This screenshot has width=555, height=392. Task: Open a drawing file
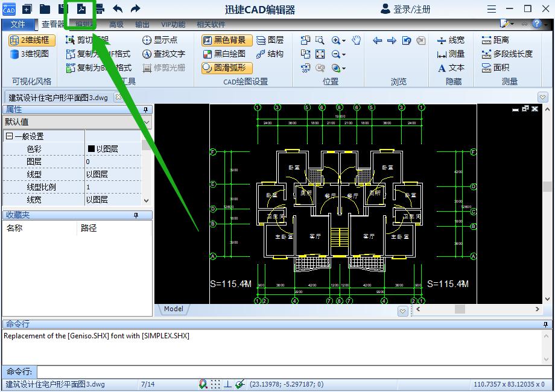tap(45, 8)
